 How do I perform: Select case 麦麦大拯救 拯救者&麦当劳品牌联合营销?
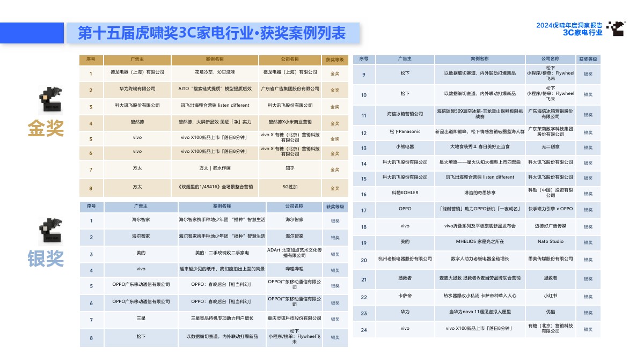480,278
